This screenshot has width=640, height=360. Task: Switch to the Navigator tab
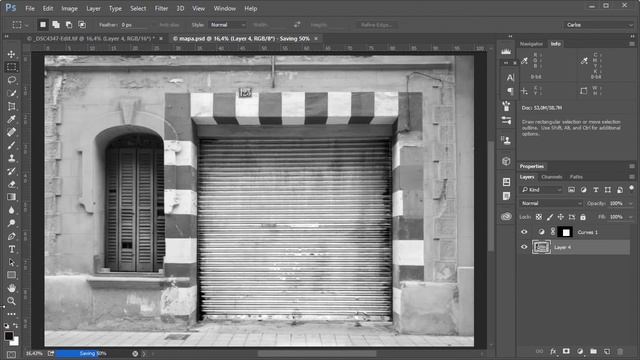point(531,44)
